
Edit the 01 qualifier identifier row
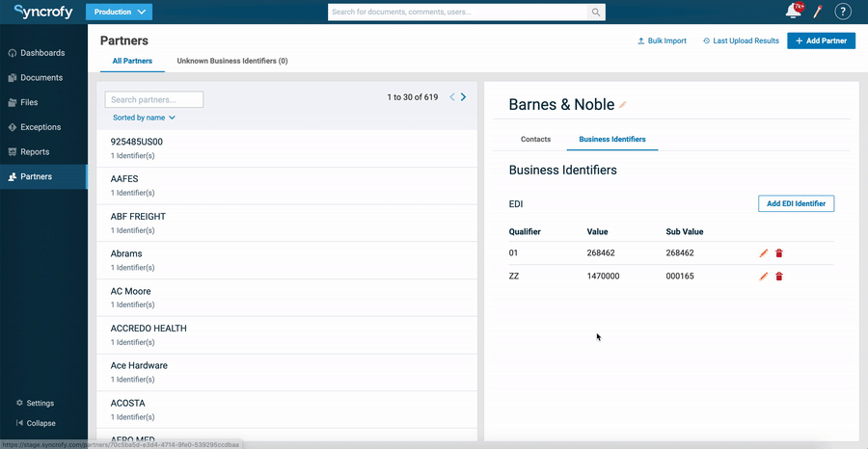pyautogui.click(x=764, y=252)
